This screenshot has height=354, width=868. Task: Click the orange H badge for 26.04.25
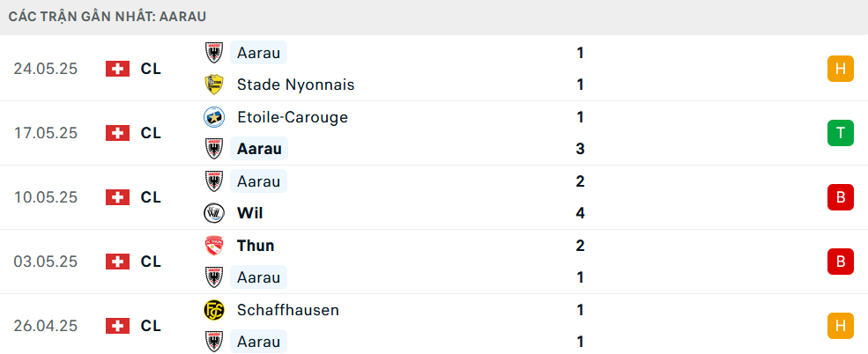click(841, 326)
